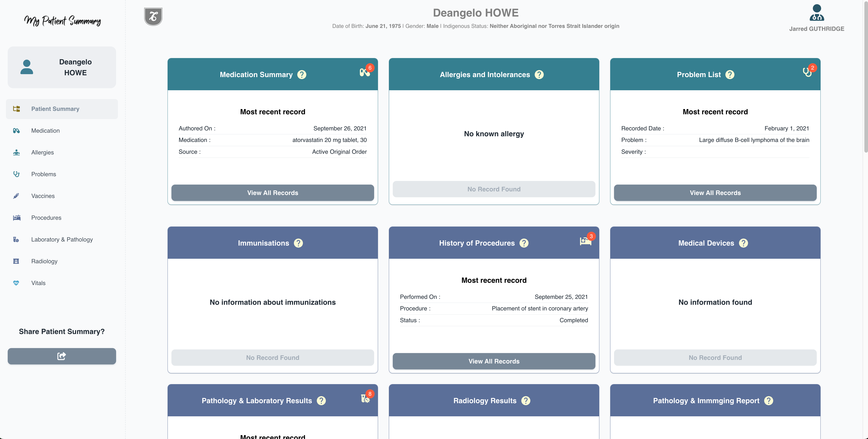The image size is (868, 439).
Task: View All Records for Medication Summary
Action: (x=273, y=193)
